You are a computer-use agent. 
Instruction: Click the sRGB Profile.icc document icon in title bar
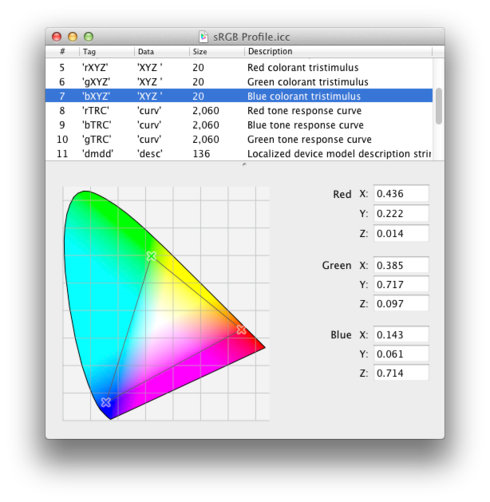click(204, 37)
